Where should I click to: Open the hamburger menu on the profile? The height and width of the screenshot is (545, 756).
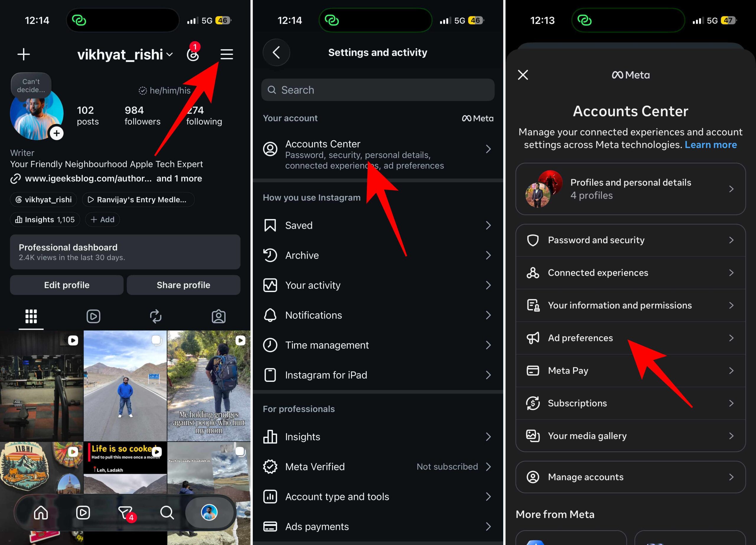[x=227, y=54]
